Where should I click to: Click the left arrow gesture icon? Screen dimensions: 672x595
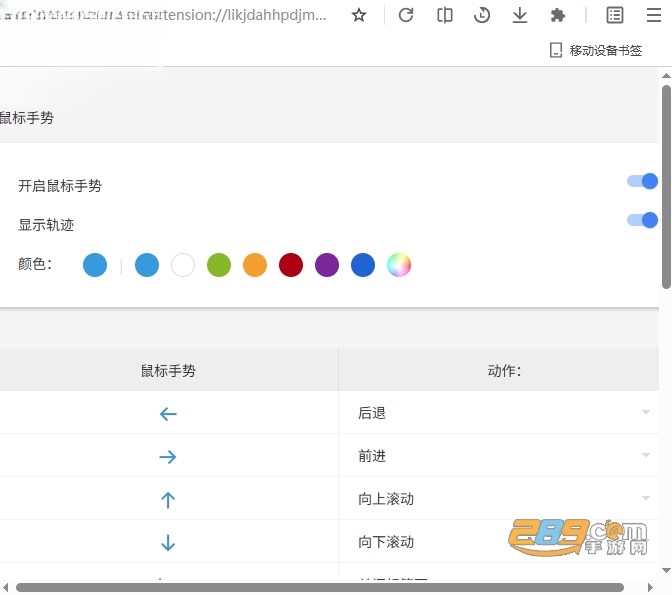click(168, 414)
